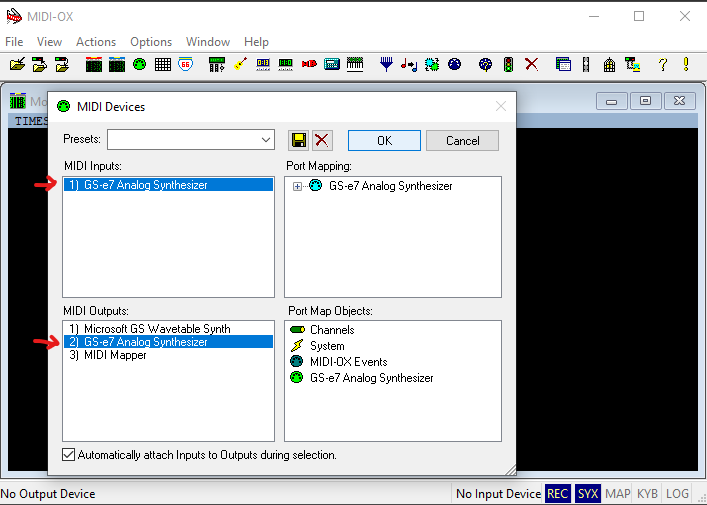Open MIDI Devices via green DIN connector toolbar icon
Image resolution: width=707 pixels, height=505 pixels.
pos(140,64)
